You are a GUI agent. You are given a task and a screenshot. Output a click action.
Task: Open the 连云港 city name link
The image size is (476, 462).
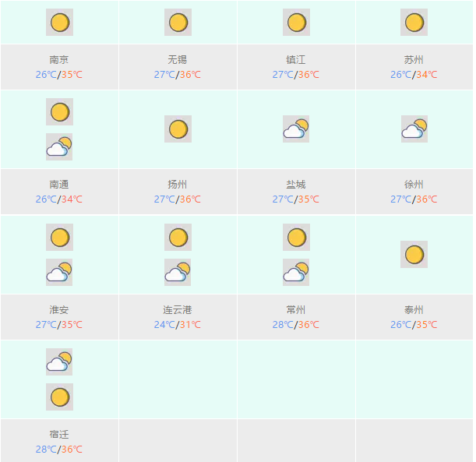[178, 309]
